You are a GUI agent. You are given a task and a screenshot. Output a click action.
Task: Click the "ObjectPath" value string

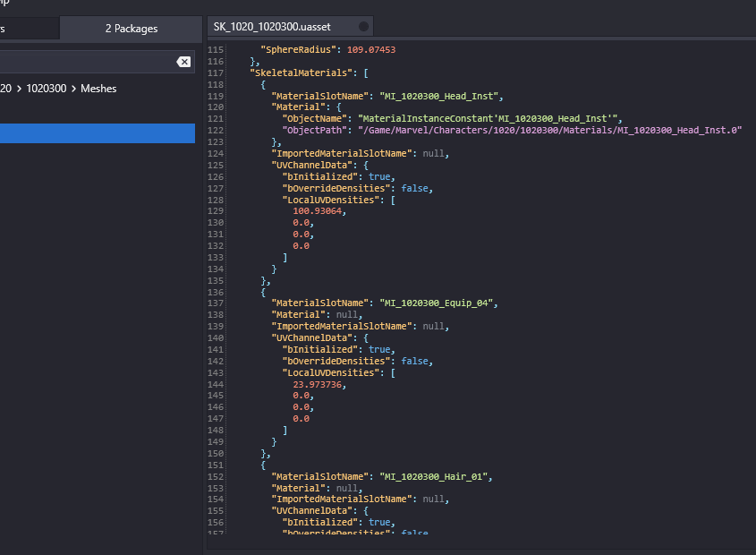[549, 131]
